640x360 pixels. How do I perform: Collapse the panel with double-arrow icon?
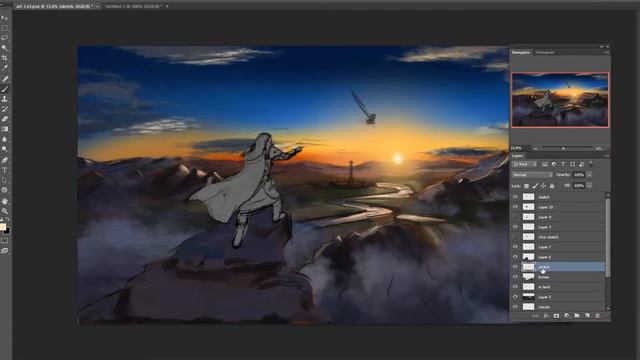[x=601, y=47]
